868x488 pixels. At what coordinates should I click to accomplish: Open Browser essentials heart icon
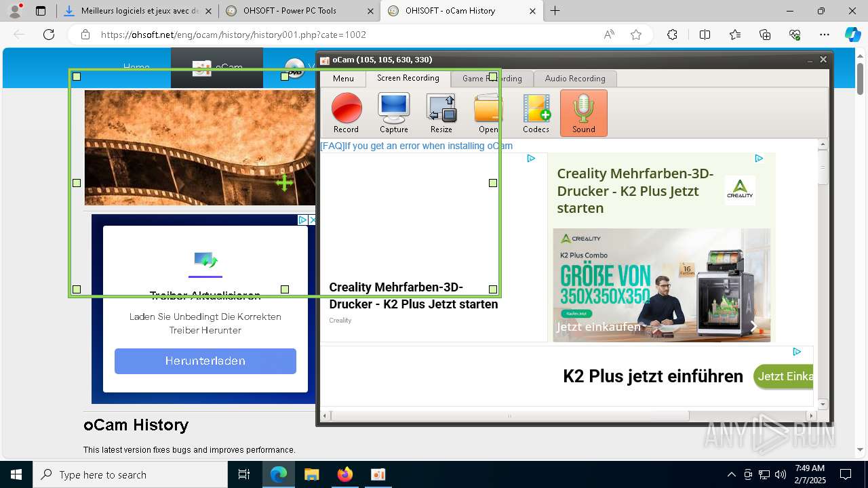(x=795, y=35)
